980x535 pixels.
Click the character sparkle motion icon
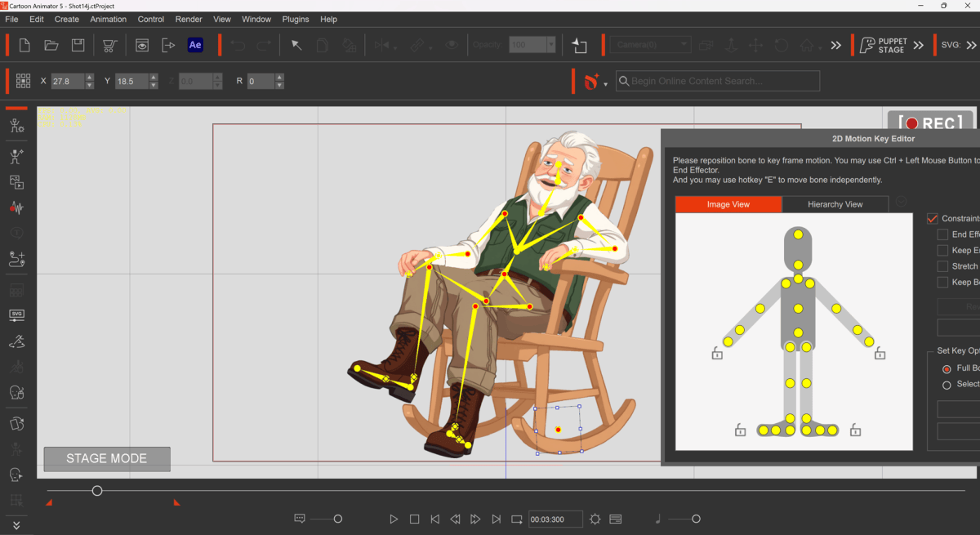tap(16, 155)
